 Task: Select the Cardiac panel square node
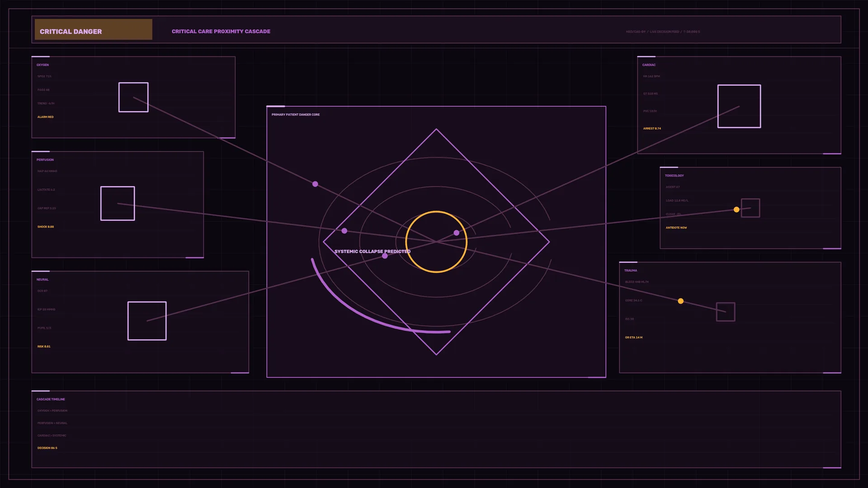point(739,106)
